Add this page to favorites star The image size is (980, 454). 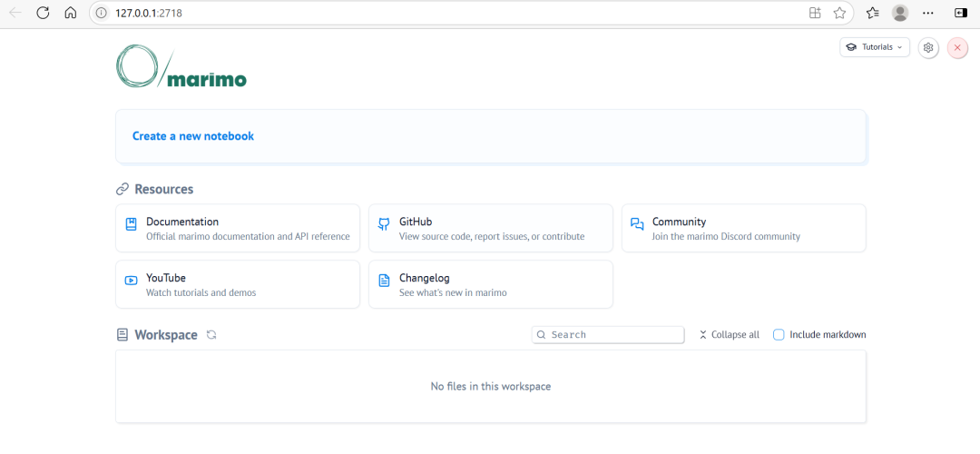click(x=839, y=13)
